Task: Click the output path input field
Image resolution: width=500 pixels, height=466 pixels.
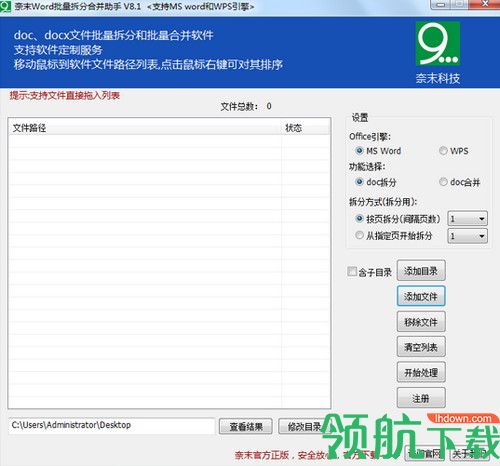Action: [x=111, y=425]
